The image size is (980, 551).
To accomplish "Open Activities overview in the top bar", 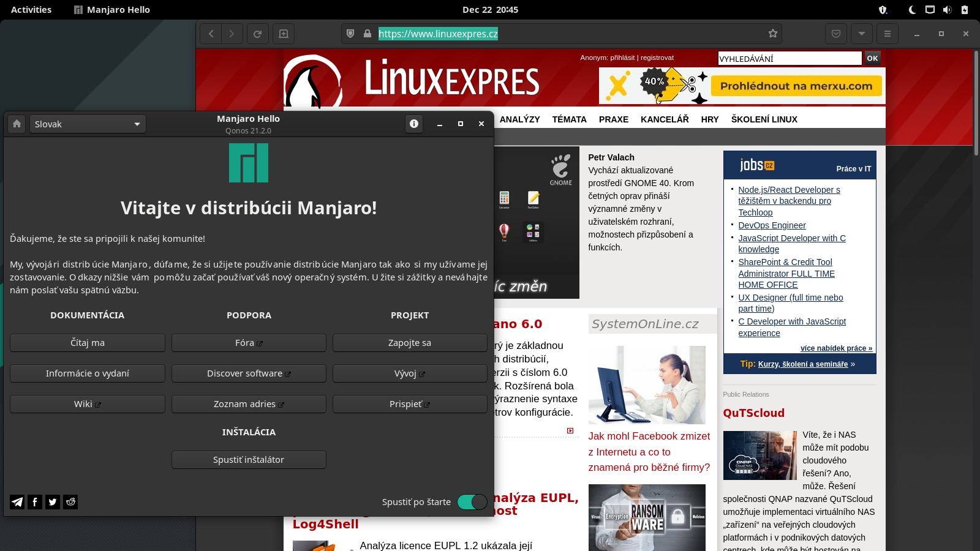I will pos(31,10).
